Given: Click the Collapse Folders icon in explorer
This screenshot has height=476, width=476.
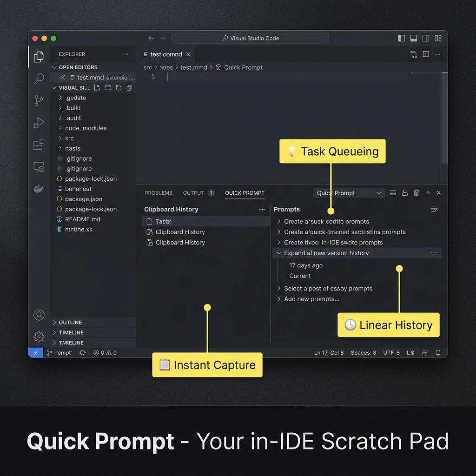Looking at the screenshot, I should click(129, 88).
